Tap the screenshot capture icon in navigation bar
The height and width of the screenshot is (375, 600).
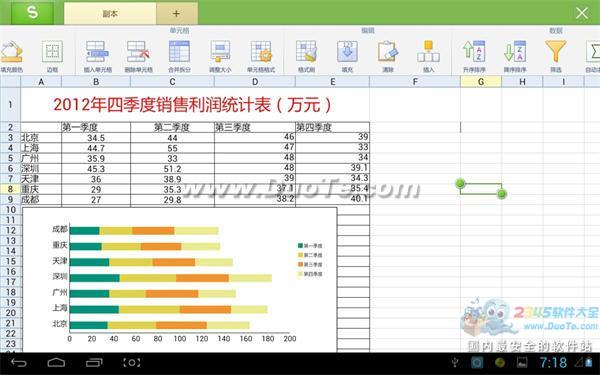coord(131,362)
